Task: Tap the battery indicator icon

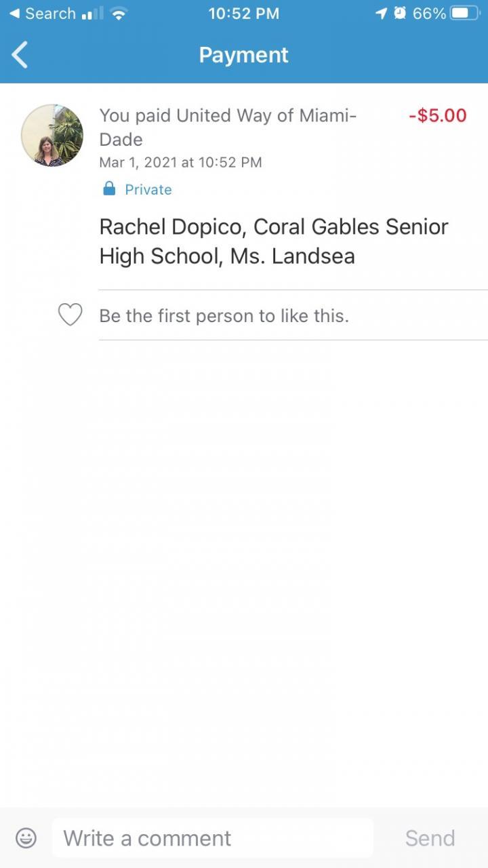Action: (x=465, y=14)
